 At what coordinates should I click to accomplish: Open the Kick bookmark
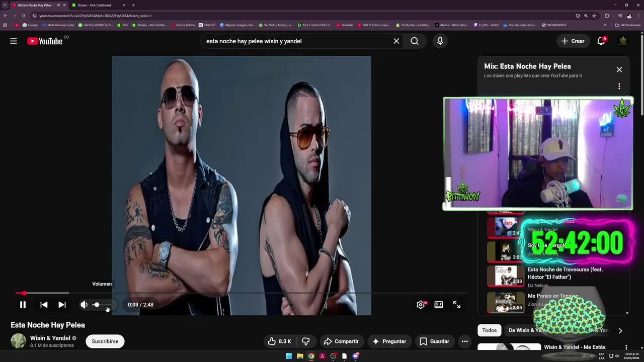(x=123, y=25)
